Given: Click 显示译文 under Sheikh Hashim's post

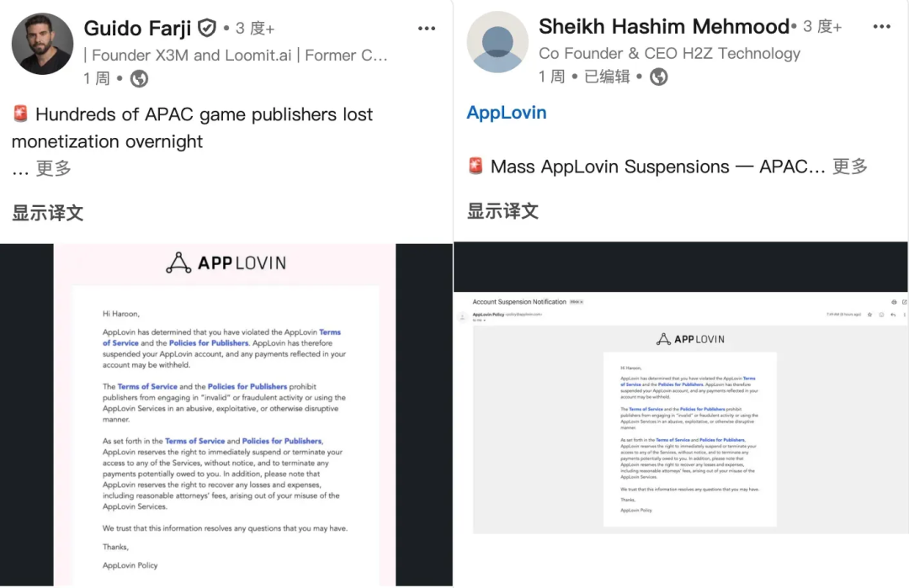Looking at the screenshot, I should click(x=502, y=211).
